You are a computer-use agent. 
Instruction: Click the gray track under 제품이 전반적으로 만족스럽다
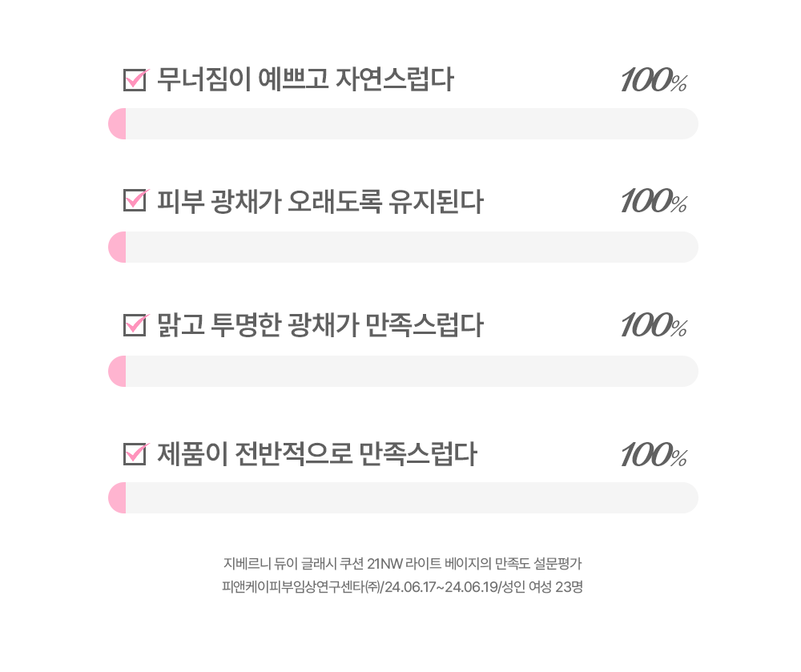[412, 497]
